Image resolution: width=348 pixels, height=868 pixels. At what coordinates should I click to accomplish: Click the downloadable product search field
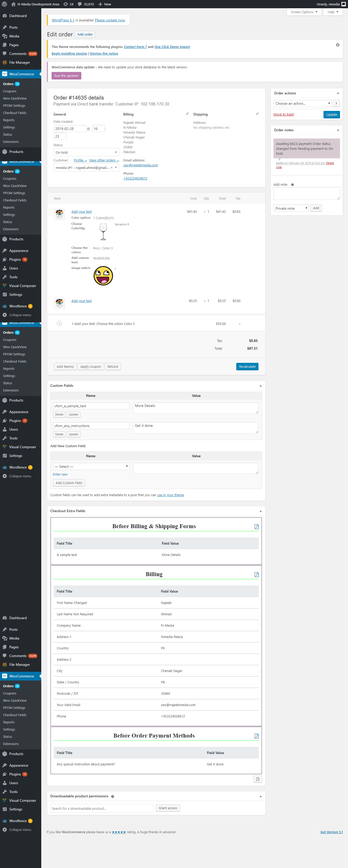point(102,808)
